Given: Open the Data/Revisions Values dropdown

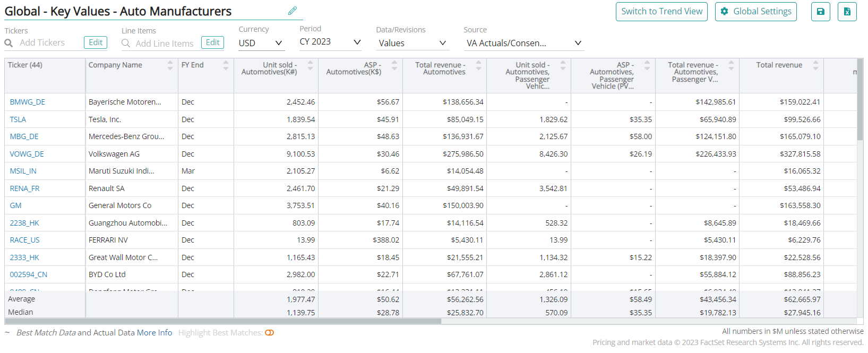Looking at the screenshot, I should point(412,43).
